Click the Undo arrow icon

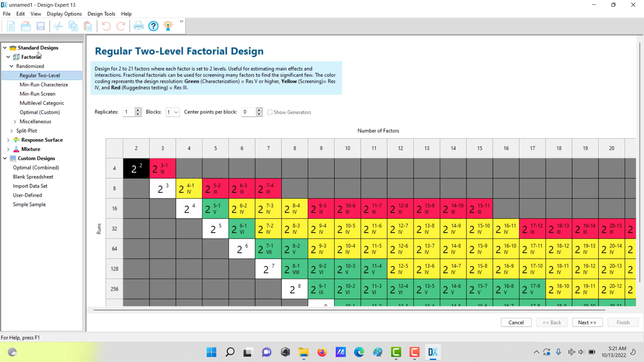point(106,26)
